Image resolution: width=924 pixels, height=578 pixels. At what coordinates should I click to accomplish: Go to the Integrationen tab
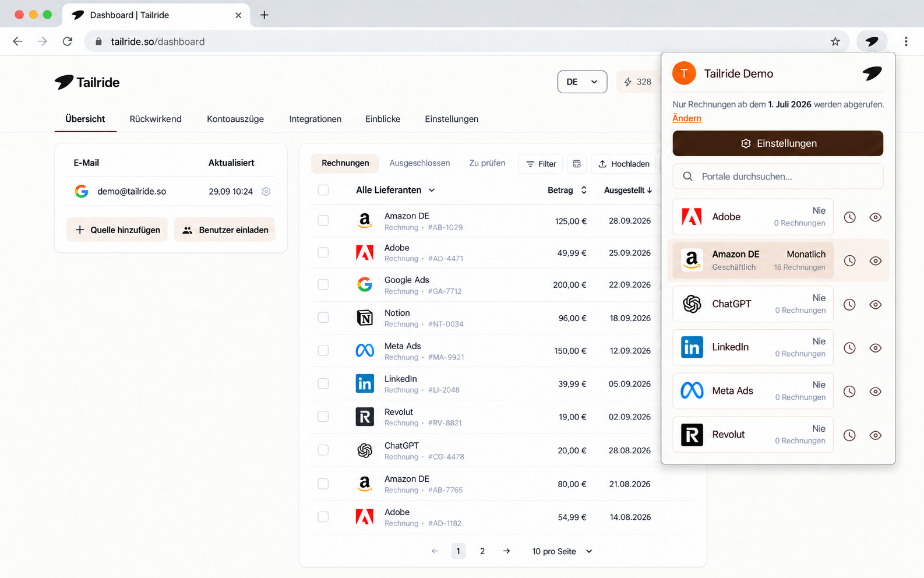[315, 119]
